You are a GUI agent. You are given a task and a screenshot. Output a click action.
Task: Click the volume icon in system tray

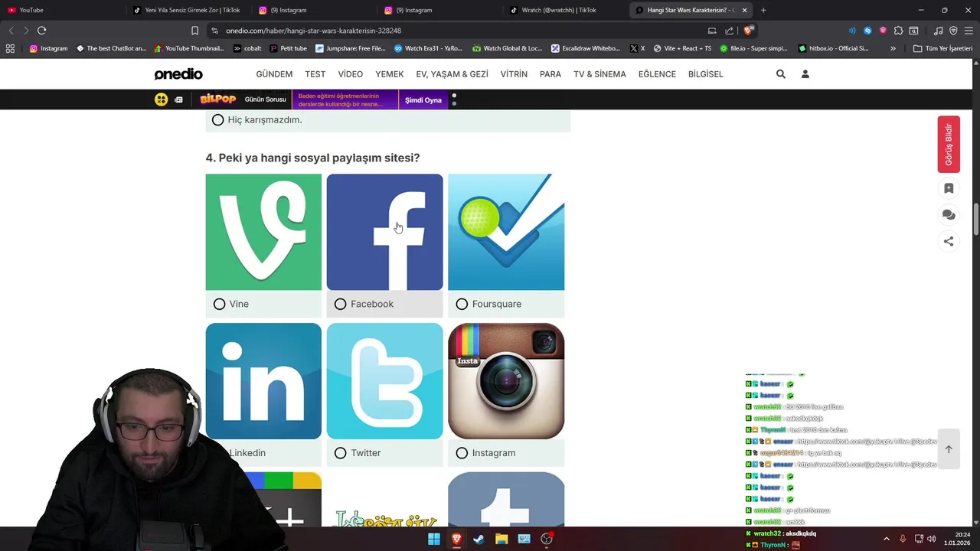click(932, 539)
